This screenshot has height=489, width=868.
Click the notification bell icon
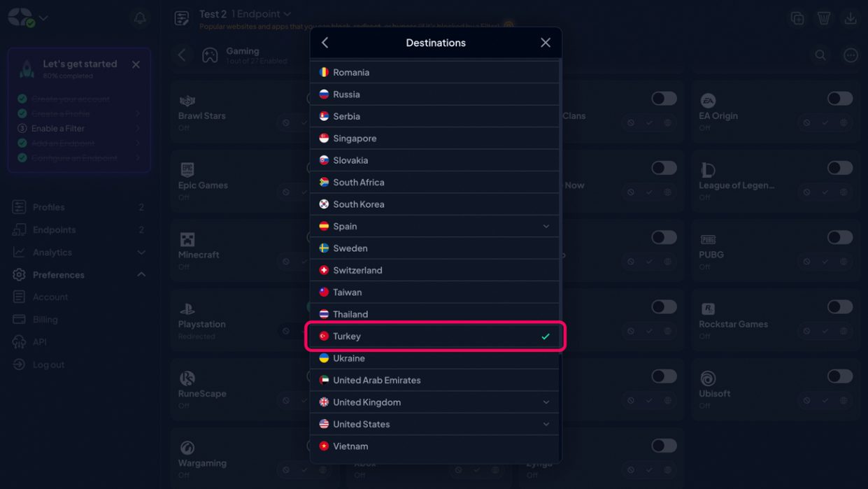pos(140,18)
